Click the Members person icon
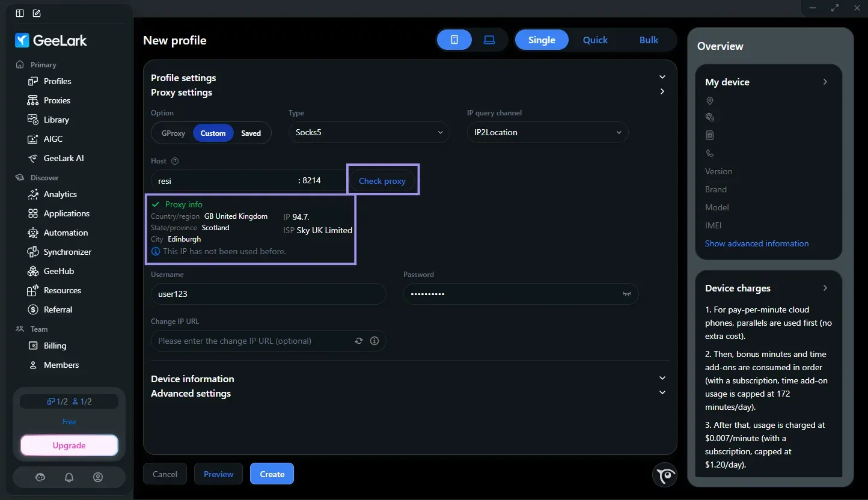The width and height of the screenshot is (868, 500). 33,365
